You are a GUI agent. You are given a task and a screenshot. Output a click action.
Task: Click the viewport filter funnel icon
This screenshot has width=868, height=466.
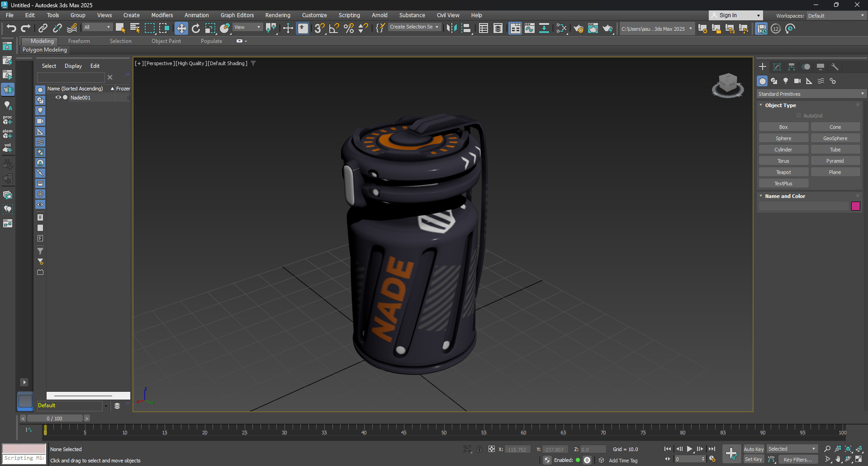point(253,63)
